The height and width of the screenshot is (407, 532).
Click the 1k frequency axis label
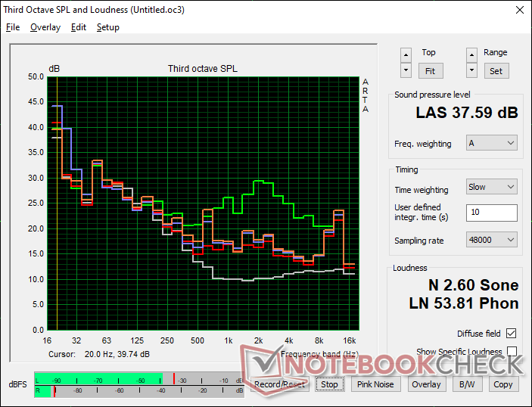coord(229,340)
